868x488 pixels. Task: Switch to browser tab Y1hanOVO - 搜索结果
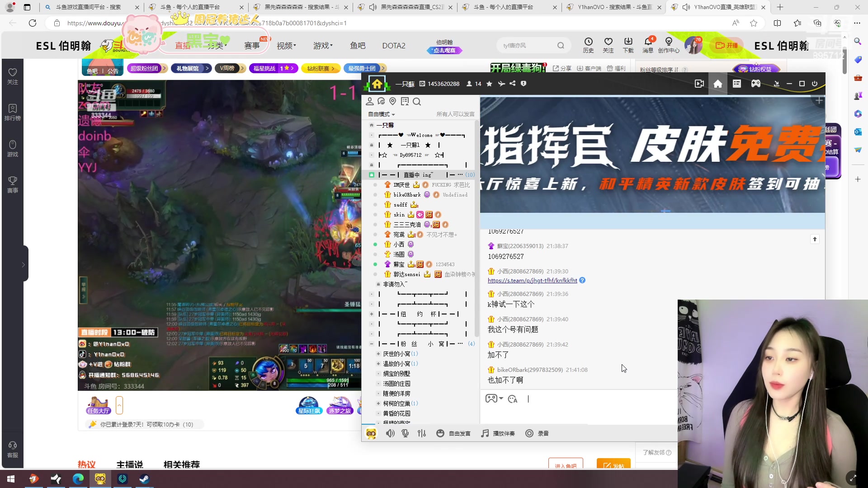614,7
